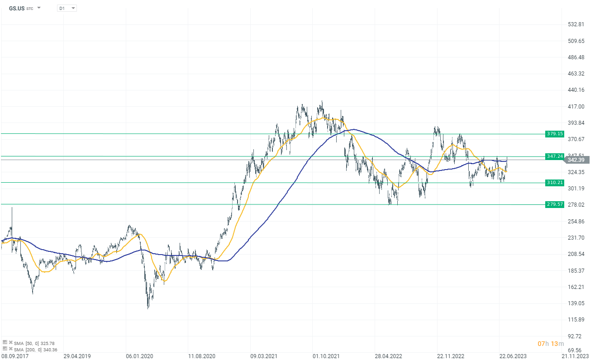Image resolution: width=595 pixels, height=364 pixels.
Task: Click the candle countdown timer 07h 13m
Action: coord(551,344)
